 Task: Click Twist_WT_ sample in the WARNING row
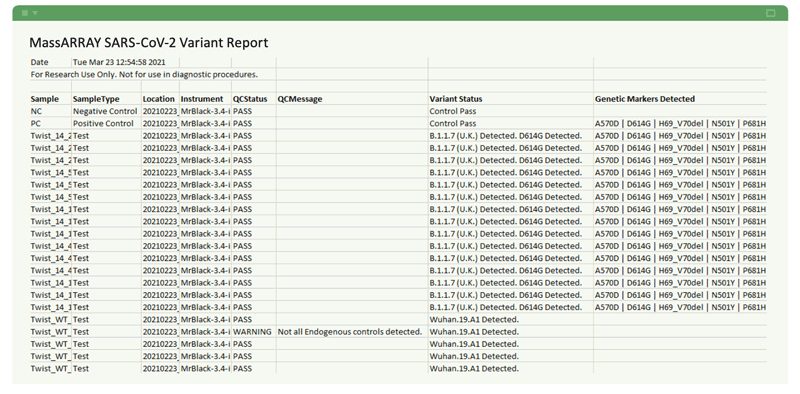[x=51, y=332]
